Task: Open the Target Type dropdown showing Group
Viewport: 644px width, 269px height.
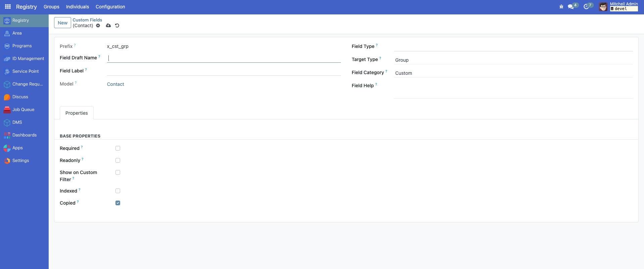Action: (513, 60)
